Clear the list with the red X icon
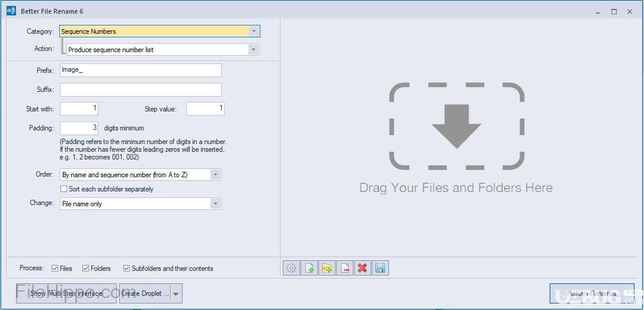 362,269
